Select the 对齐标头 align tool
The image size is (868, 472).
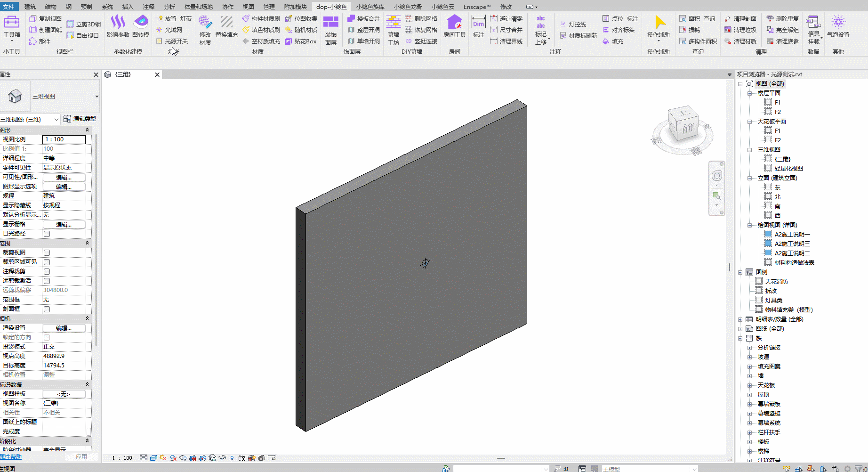click(619, 30)
